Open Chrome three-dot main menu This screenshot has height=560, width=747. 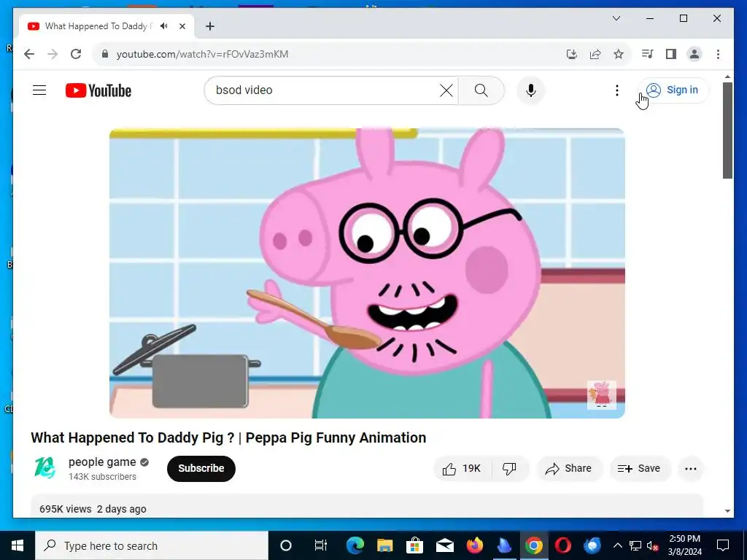coord(718,54)
